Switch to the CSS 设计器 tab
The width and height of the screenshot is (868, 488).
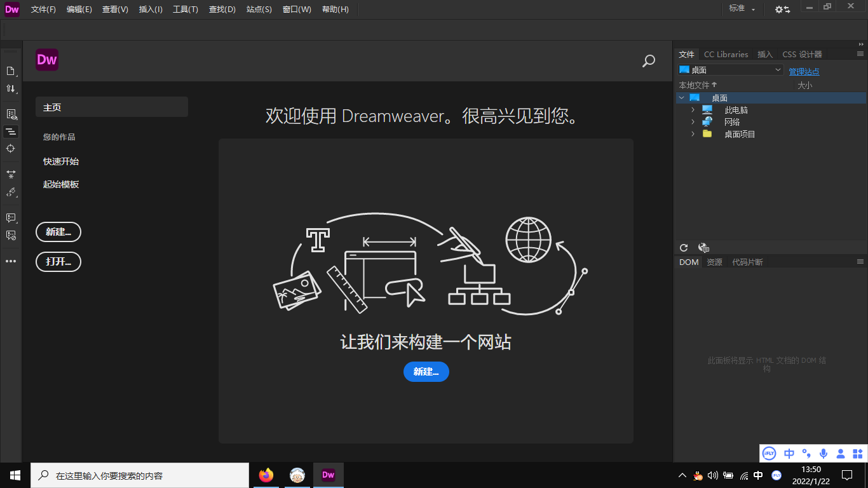click(802, 55)
